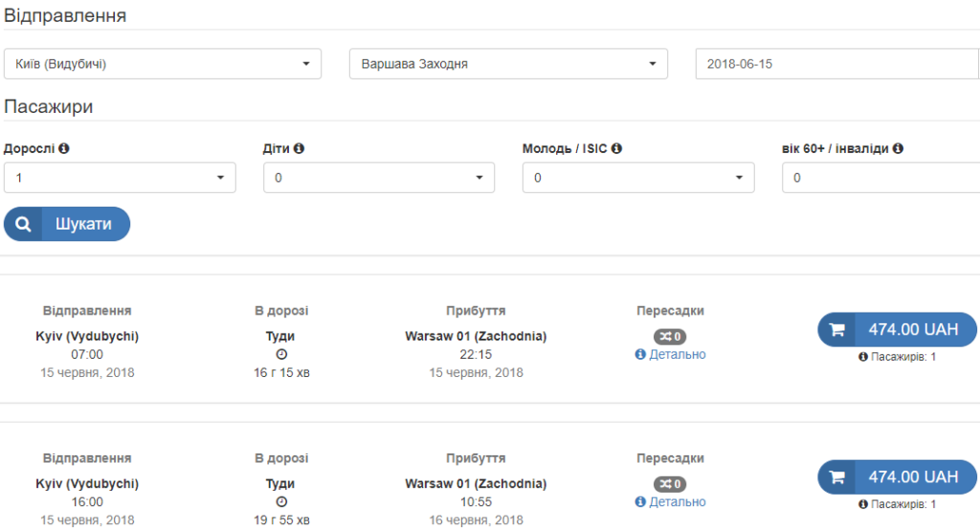Click info icon beside вік 60+ / інваліди

tap(898, 148)
